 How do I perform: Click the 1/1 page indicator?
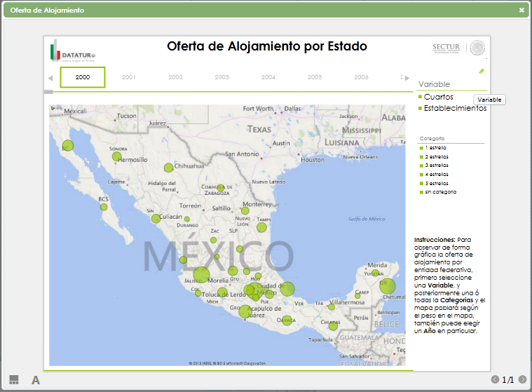(x=508, y=380)
